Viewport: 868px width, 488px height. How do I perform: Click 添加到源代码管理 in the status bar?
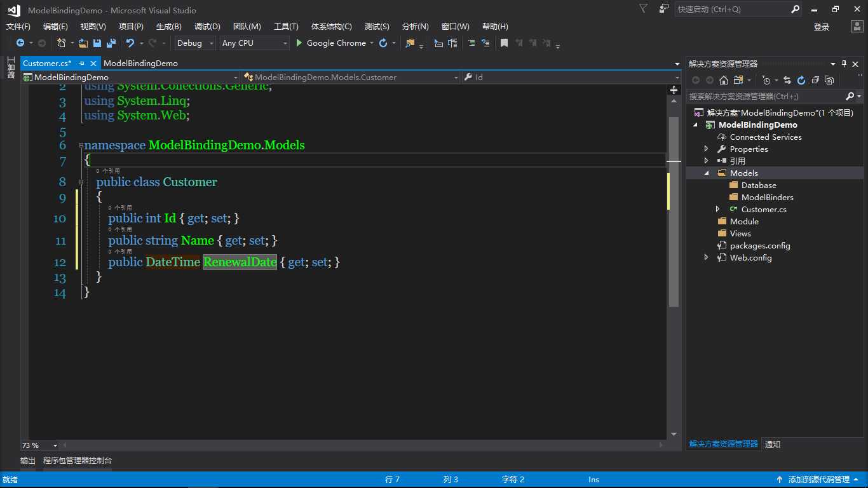819,479
